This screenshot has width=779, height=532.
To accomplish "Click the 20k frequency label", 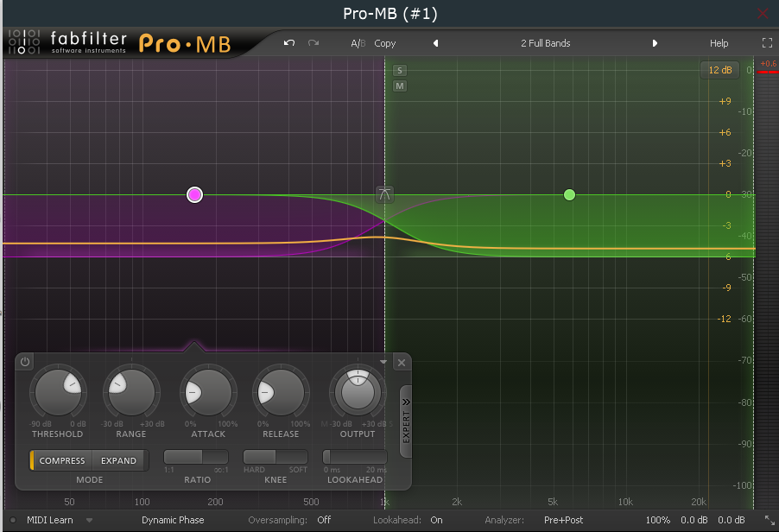I will pos(699,502).
